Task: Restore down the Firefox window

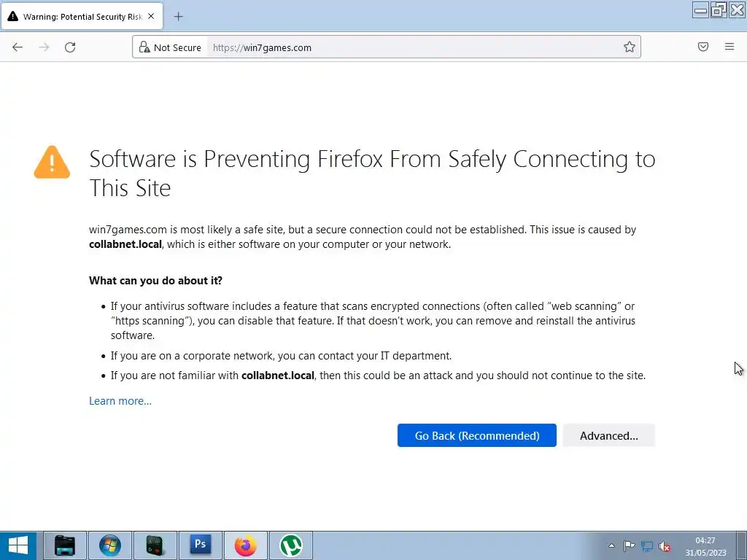Action: 719,10
